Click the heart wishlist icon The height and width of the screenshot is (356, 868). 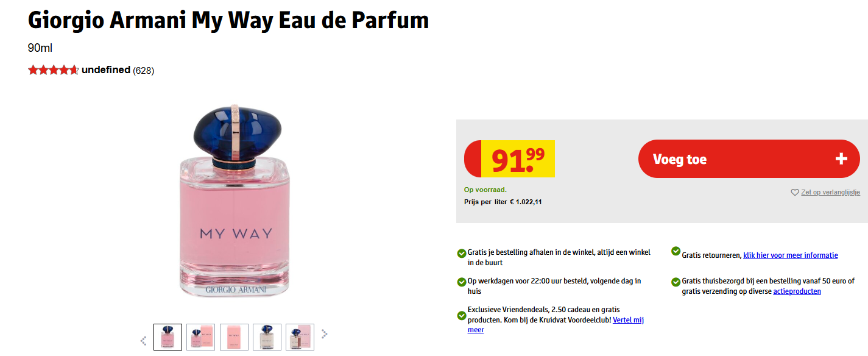coord(794,193)
